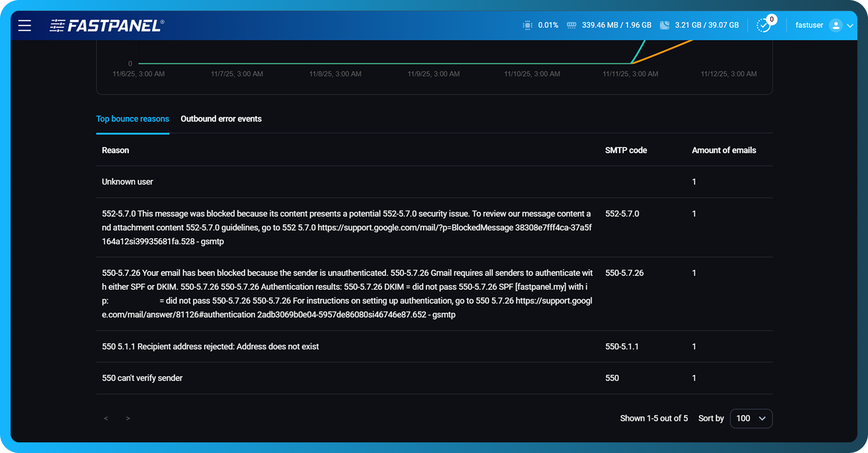Screen dimensions: 868x453
Task: Expand the fastuser account chevron
Action: click(x=850, y=26)
